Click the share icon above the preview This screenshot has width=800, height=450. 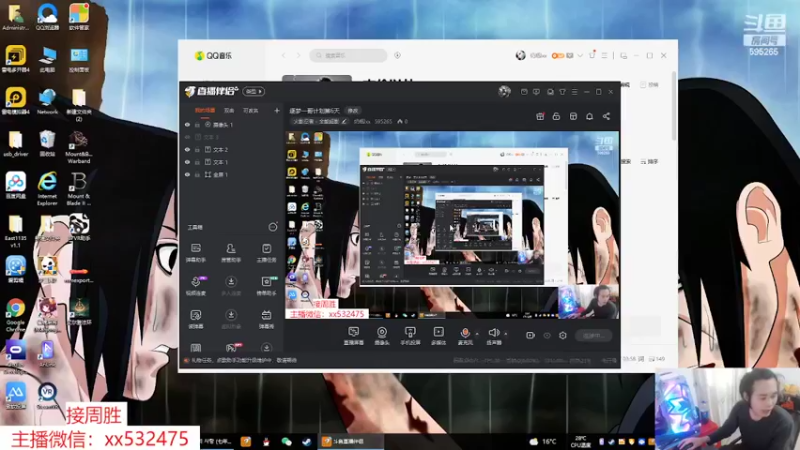point(606,116)
